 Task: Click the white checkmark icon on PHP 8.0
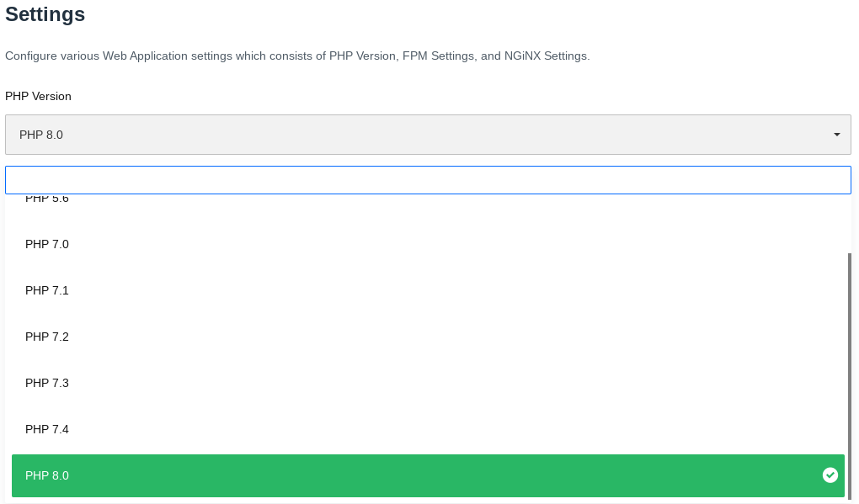830,475
